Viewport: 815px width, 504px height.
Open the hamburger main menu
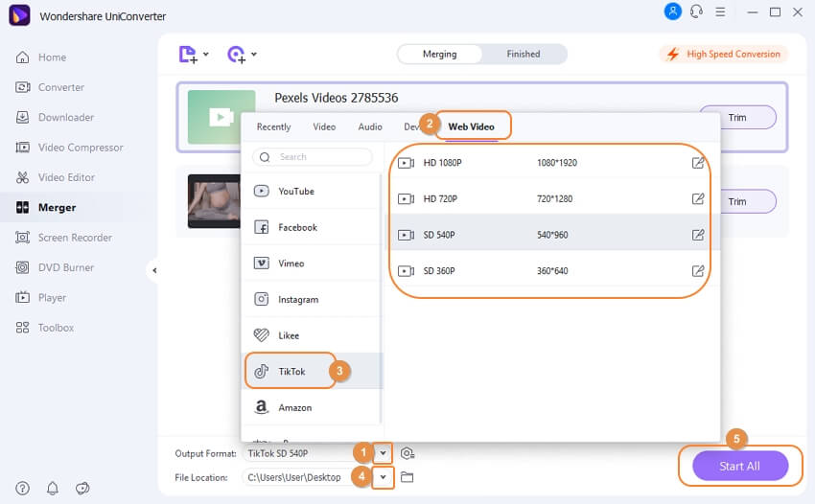point(720,11)
